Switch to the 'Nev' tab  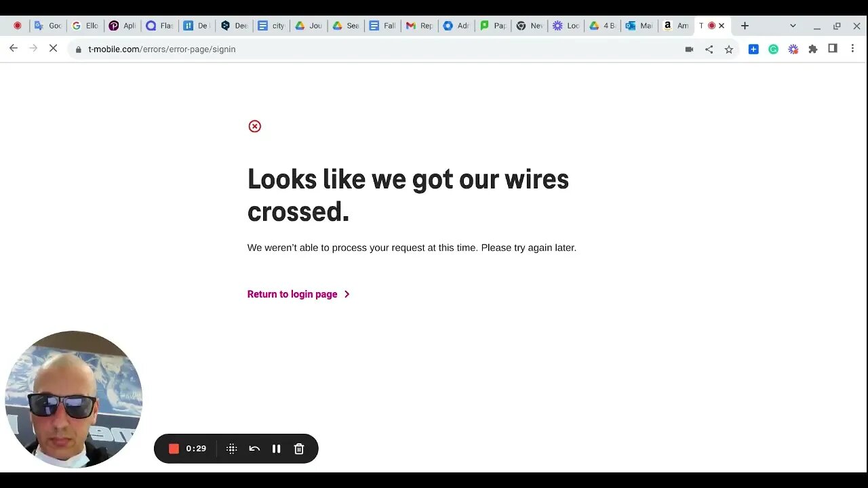coord(530,26)
